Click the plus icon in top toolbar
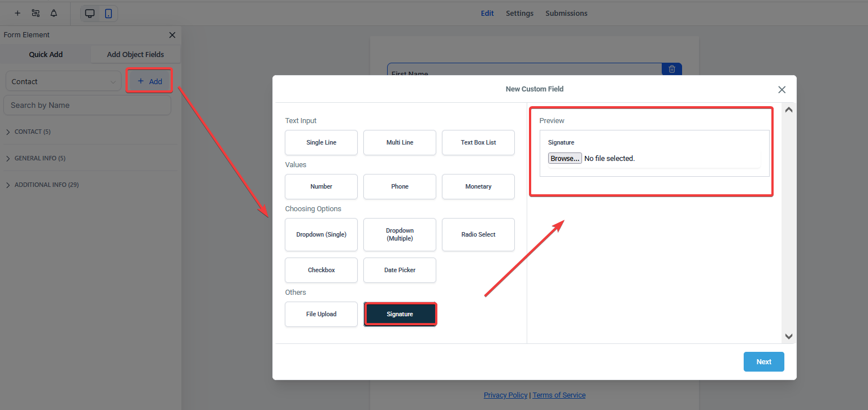The image size is (868, 410). click(x=18, y=13)
